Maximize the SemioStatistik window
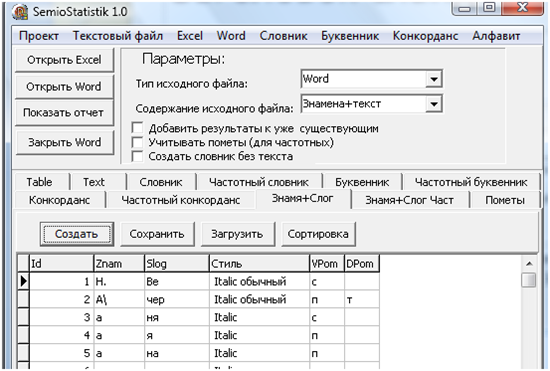550x371 pixels. tap(489, 7)
